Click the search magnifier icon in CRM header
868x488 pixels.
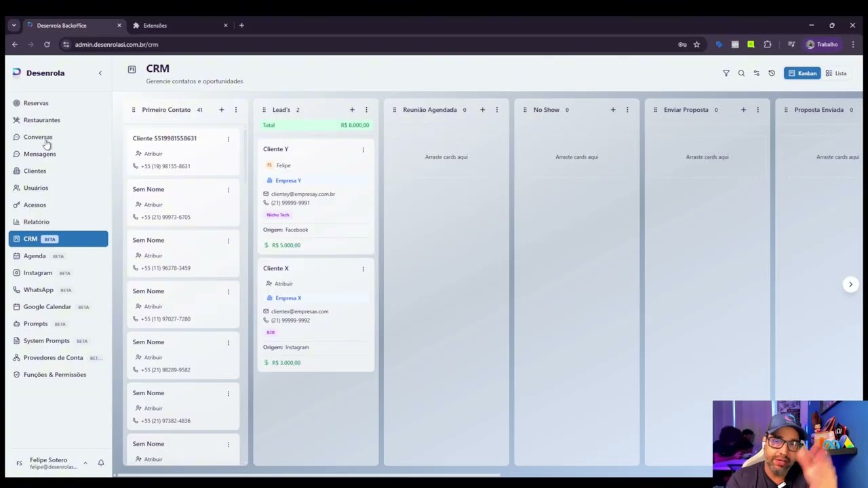[741, 73]
